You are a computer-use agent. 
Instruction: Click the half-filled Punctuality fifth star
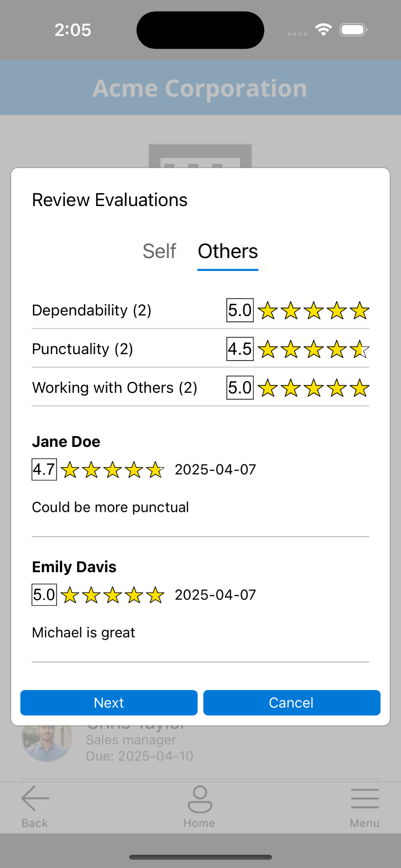tap(360, 349)
